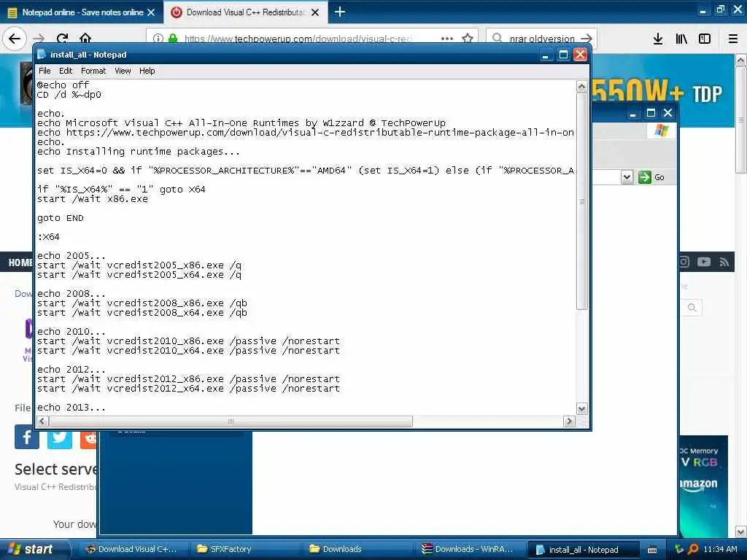The image size is (747, 560).
Task: Close the Download Visual C++ Redistributable tab
Action: [x=315, y=12]
